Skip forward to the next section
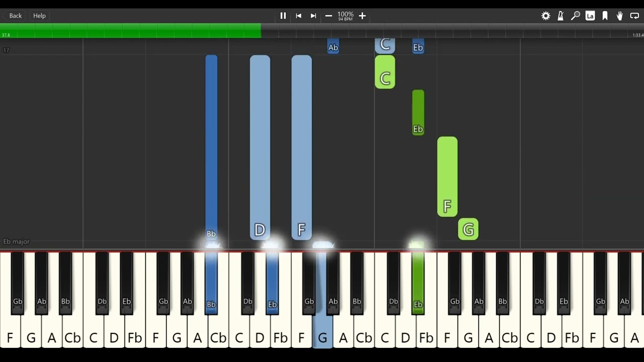This screenshot has height=362, width=644. coord(313,16)
